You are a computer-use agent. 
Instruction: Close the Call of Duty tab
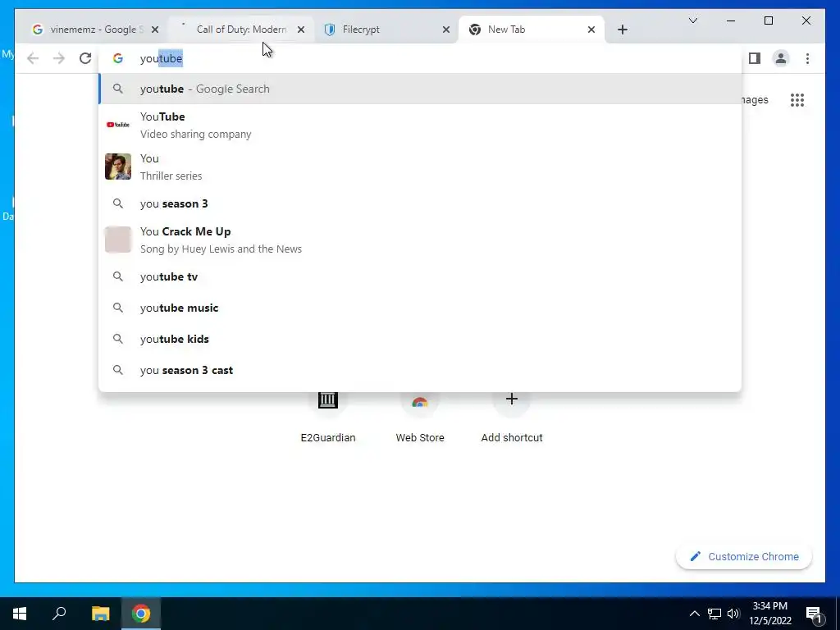click(x=301, y=30)
